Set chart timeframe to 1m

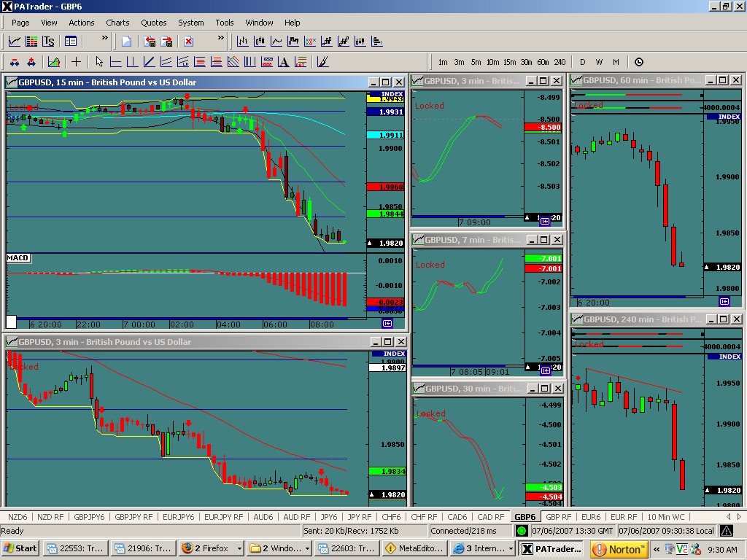[443, 62]
